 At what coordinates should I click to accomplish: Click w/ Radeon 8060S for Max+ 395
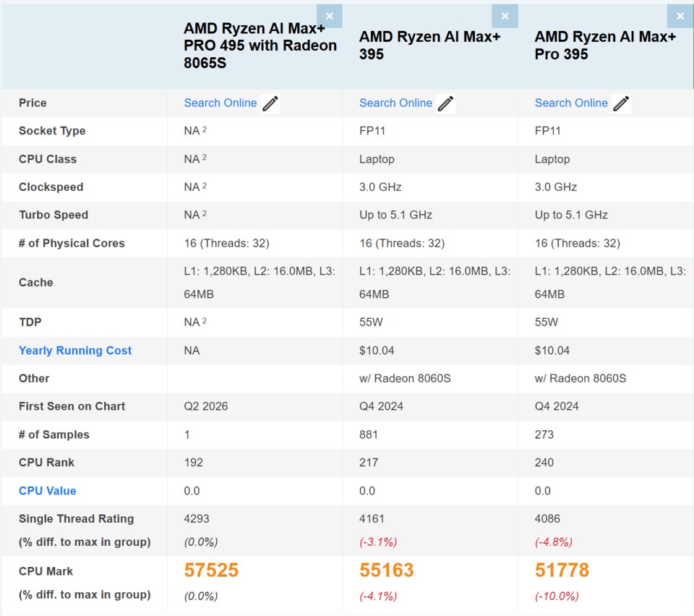point(405,378)
